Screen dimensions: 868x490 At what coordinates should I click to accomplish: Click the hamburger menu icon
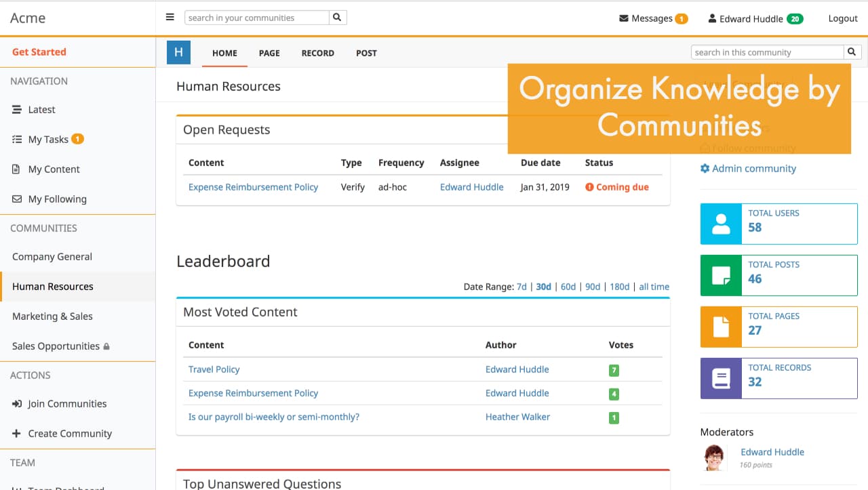tap(170, 18)
